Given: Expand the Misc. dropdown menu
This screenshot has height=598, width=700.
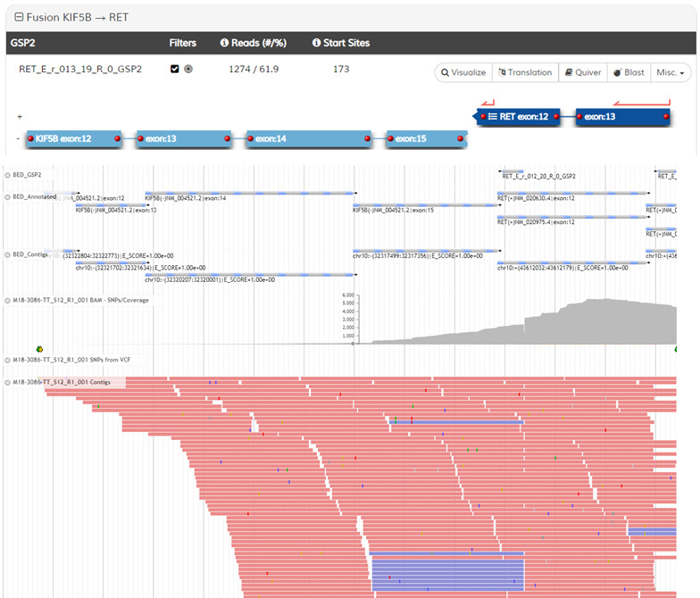Looking at the screenshot, I should point(671,72).
